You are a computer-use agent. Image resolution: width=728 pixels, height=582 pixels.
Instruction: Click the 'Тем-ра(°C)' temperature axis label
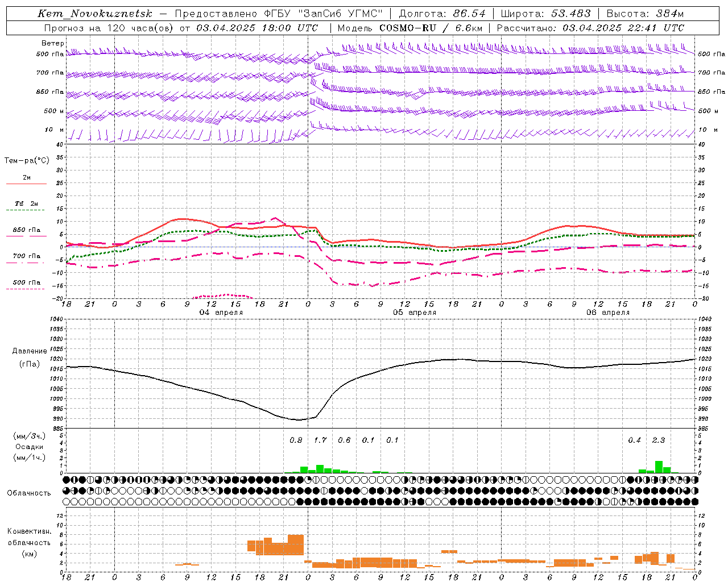[x=27, y=161]
